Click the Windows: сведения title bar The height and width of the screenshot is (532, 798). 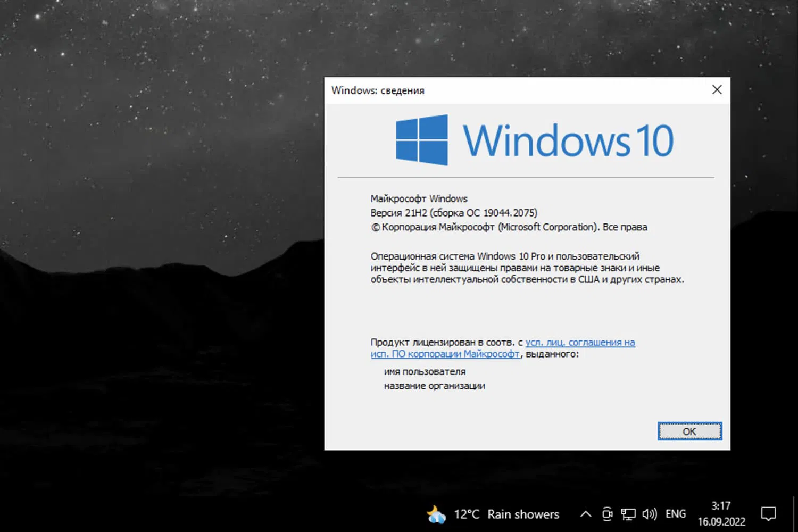(x=479, y=90)
